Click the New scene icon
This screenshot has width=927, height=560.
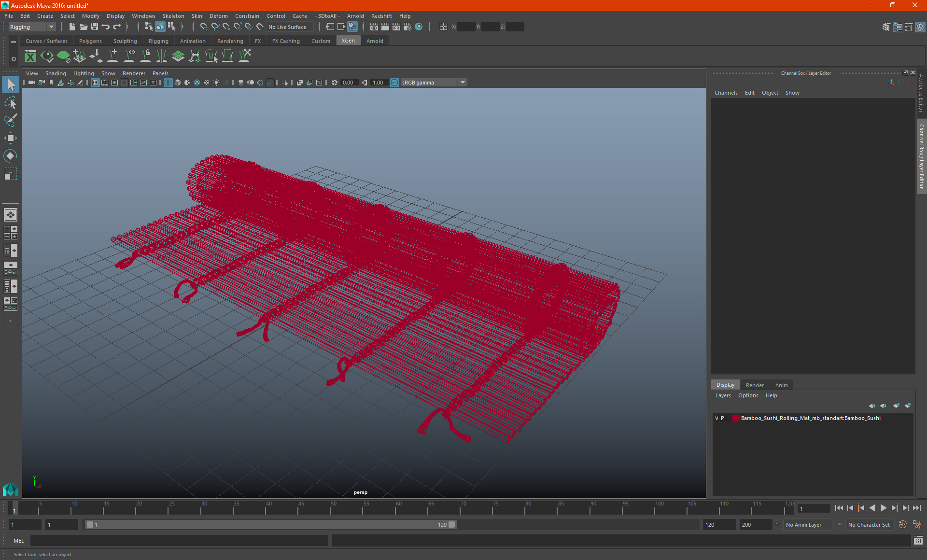72,27
